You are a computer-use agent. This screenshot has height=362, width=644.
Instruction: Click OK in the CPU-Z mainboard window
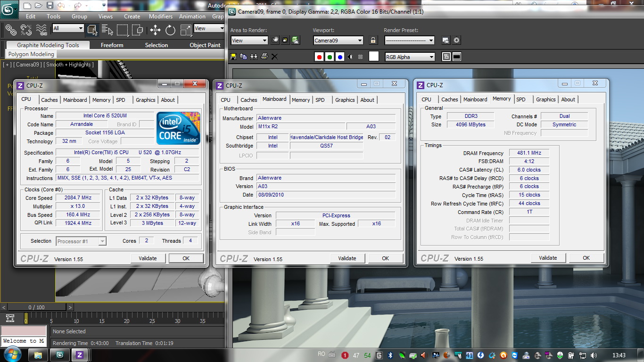click(386, 258)
